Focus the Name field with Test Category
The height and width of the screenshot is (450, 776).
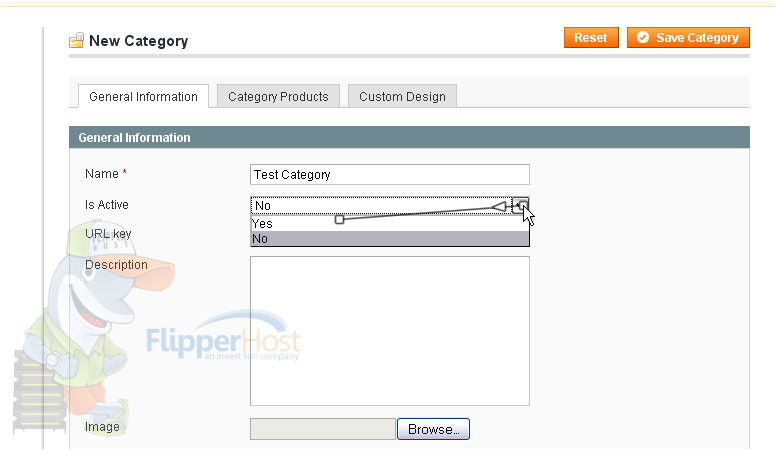(389, 175)
